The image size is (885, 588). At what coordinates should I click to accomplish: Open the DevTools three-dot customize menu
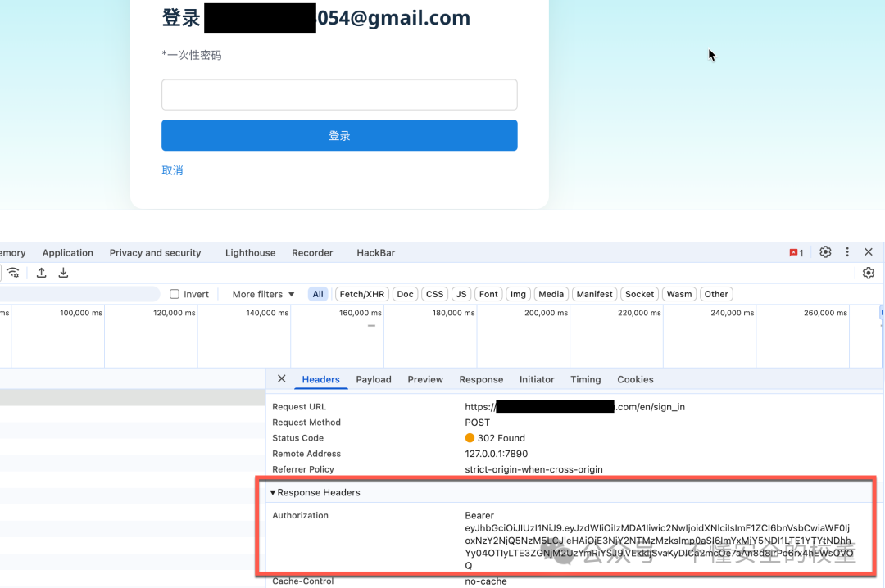pyautogui.click(x=847, y=252)
